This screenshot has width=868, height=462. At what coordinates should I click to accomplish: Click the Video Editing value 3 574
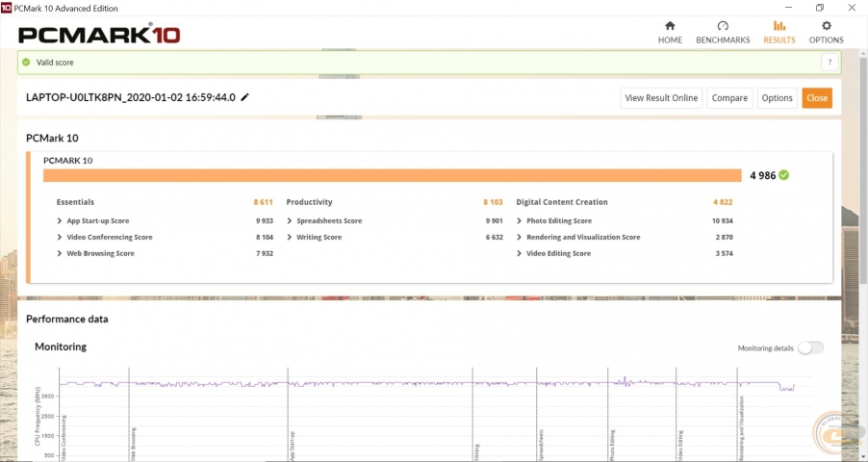pos(724,253)
